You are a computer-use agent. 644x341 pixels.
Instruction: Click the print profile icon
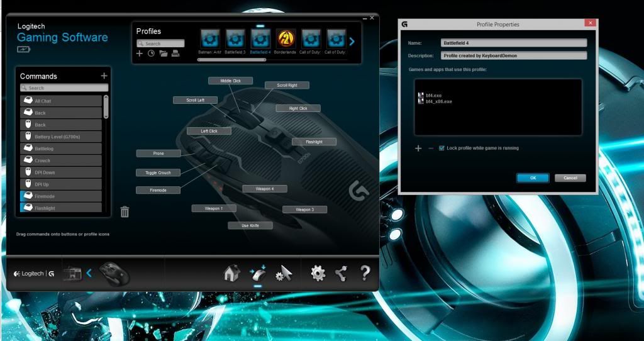tap(175, 53)
